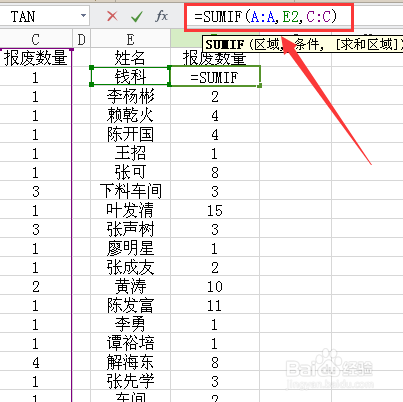Select cell containing 钱科
The width and height of the screenshot is (403, 402).
pos(130,76)
